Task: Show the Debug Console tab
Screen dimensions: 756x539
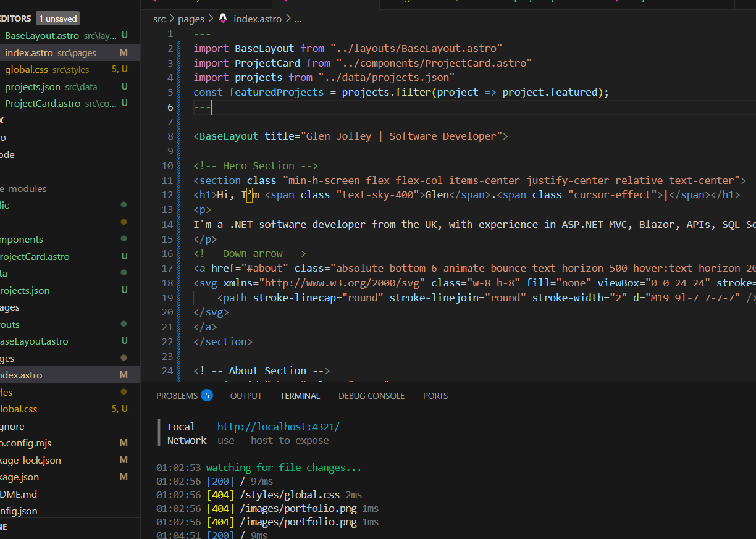Action: [x=371, y=396]
